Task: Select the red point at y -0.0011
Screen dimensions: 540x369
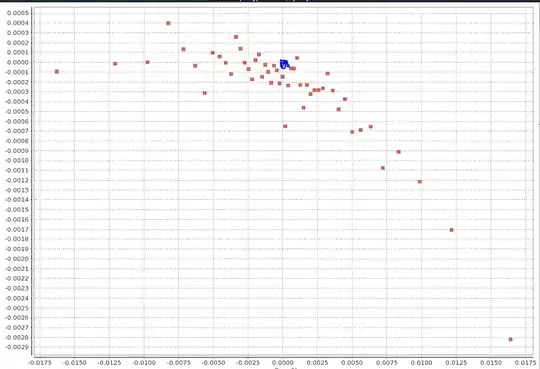Action: coord(383,168)
